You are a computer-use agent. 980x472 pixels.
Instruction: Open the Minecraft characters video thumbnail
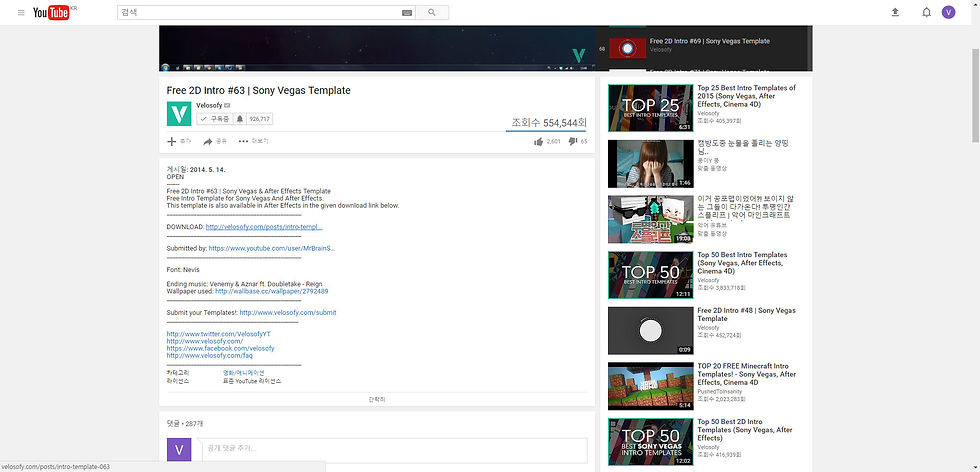coord(650,219)
